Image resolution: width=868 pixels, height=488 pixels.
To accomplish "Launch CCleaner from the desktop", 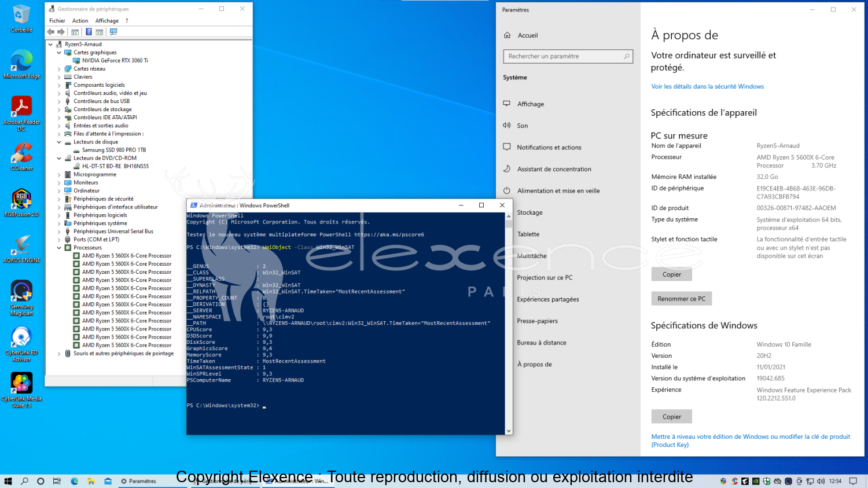I will click(x=21, y=156).
